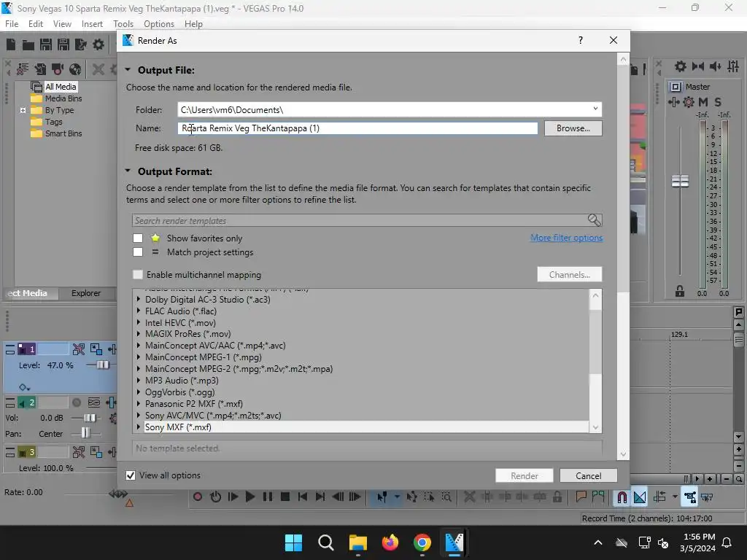The width and height of the screenshot is (747, 560).
Task: Click the Channels... button
Action: 569,275
